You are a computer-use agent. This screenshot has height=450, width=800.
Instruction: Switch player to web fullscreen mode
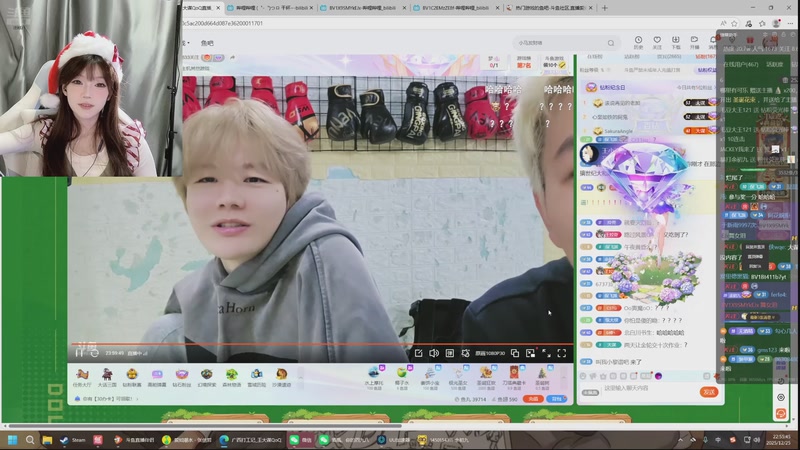pyautogui.click(x=546, y=353)
